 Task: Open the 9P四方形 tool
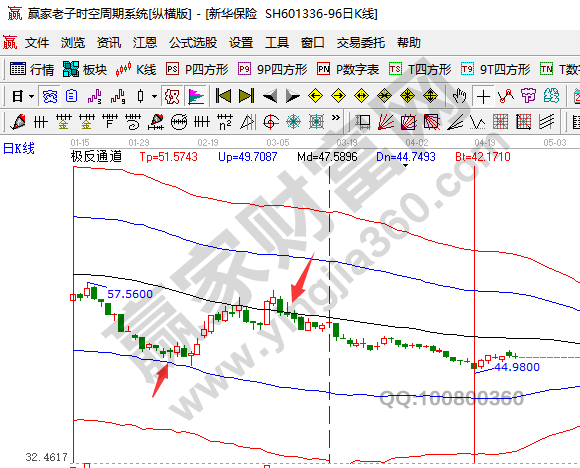(x=273, y=70)
